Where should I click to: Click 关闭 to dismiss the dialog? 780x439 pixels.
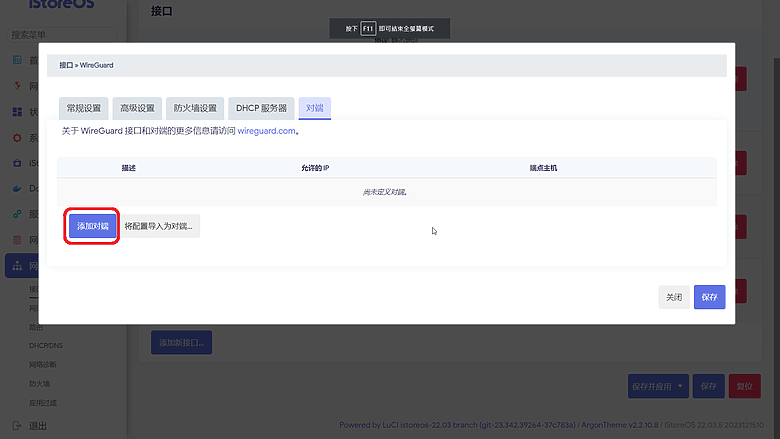point(674,297)
